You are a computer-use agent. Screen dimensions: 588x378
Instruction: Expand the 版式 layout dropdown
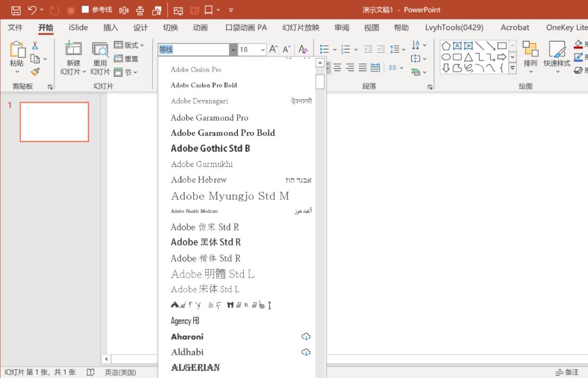tap(142, 45)
